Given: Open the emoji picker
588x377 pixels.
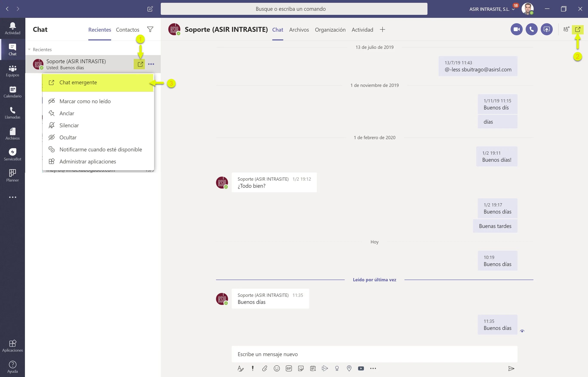Looking at the screenshot, I should point(277,368).
